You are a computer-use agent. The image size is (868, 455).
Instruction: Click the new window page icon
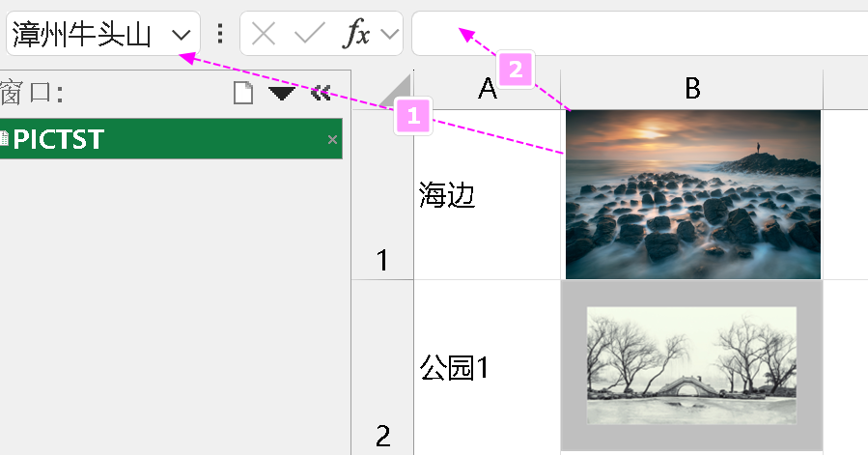click(x=243, y=93)
